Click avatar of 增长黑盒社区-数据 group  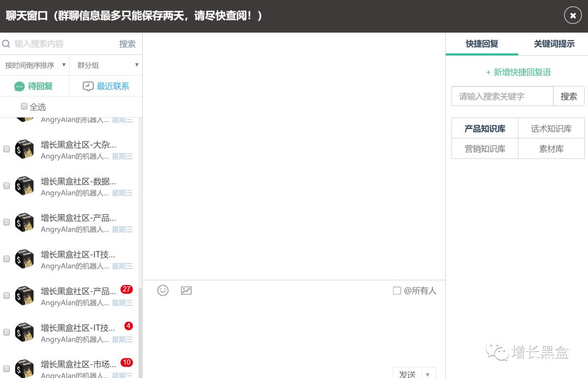point(24,186)
